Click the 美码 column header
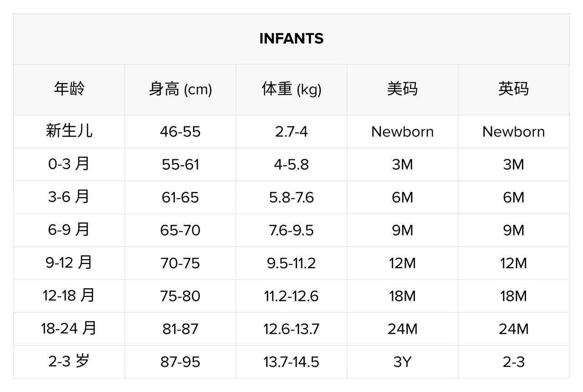 pyautogui.click(x=403, y=89)
